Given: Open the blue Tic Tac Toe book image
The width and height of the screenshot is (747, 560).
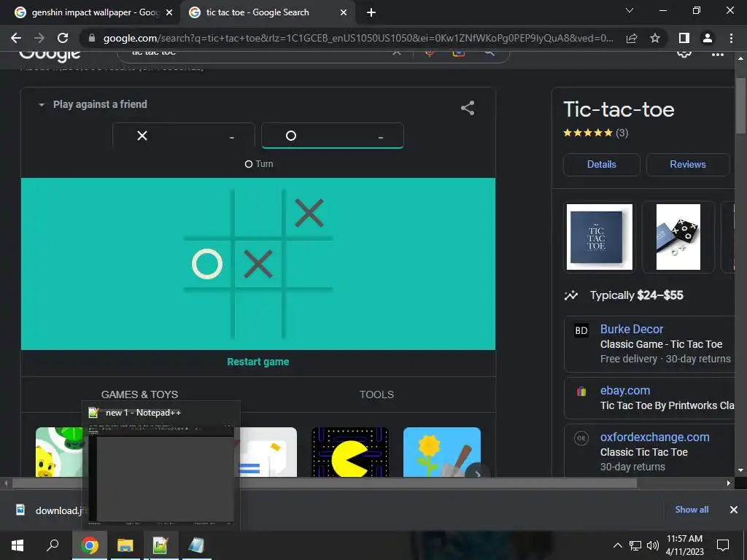Looking at the screenshot, I should pyautogui.click(x=600, y=237).
